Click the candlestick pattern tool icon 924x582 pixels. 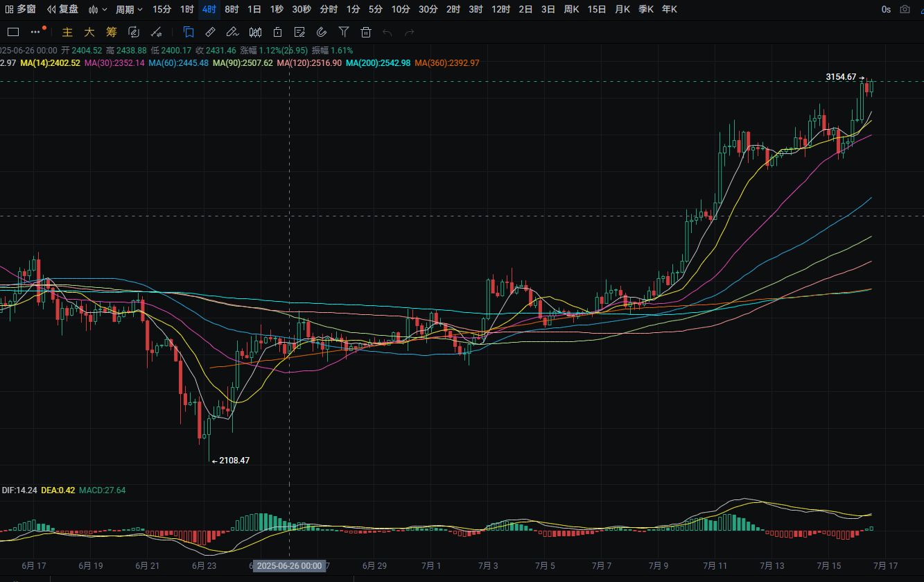[x=255, y=32]
